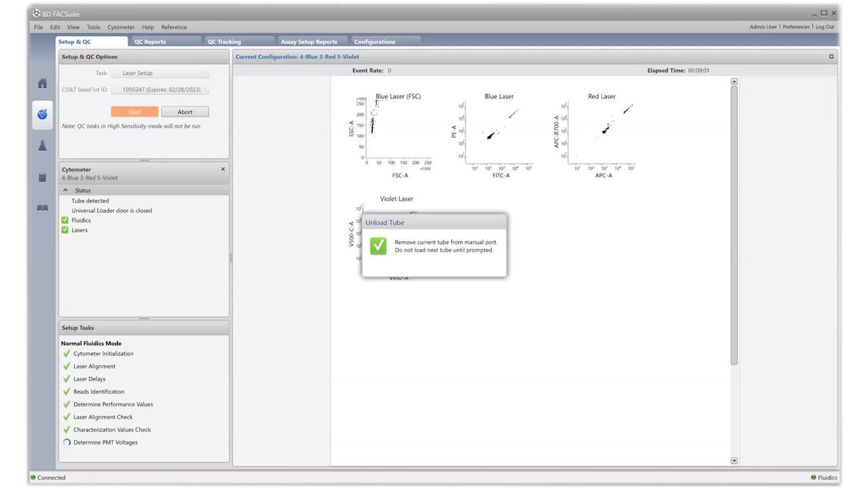Click the Fluidics status checkbox

[x=65, y=220]
